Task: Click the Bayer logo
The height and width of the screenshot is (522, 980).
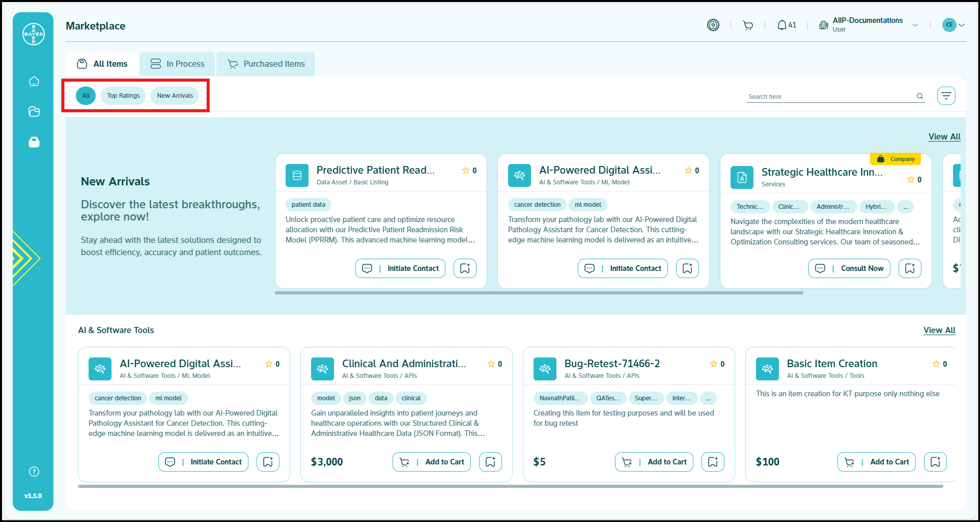Action: pyautogui.click(x=34, y=34)
